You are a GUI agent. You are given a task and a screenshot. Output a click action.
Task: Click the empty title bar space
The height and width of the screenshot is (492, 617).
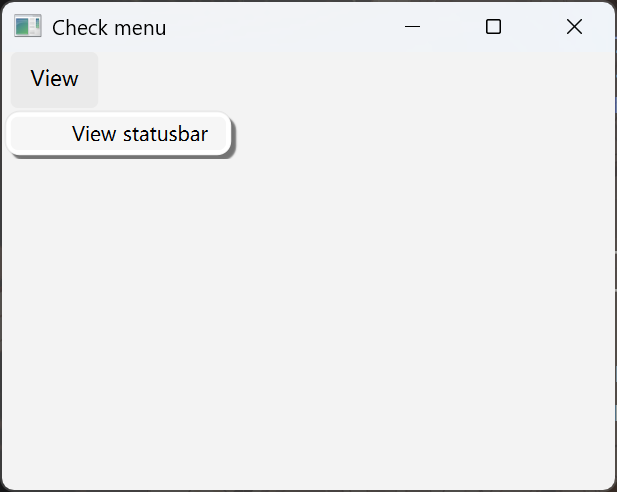[280, 27]
